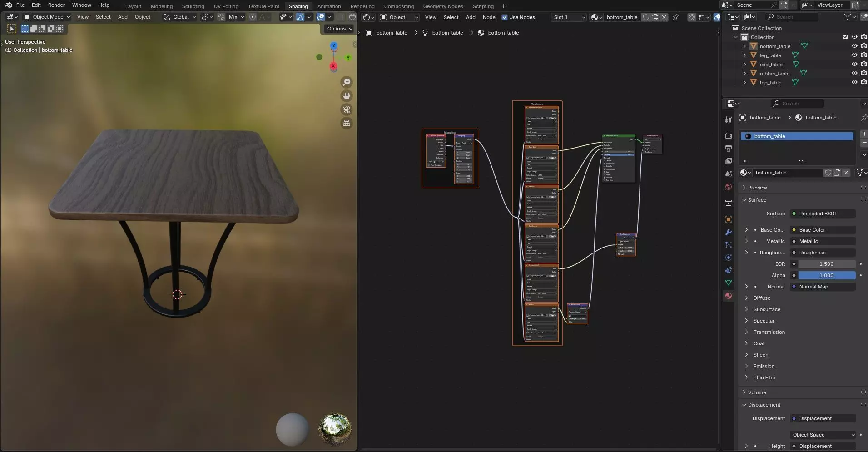Click the Alpha value slider

click(826, 275)
